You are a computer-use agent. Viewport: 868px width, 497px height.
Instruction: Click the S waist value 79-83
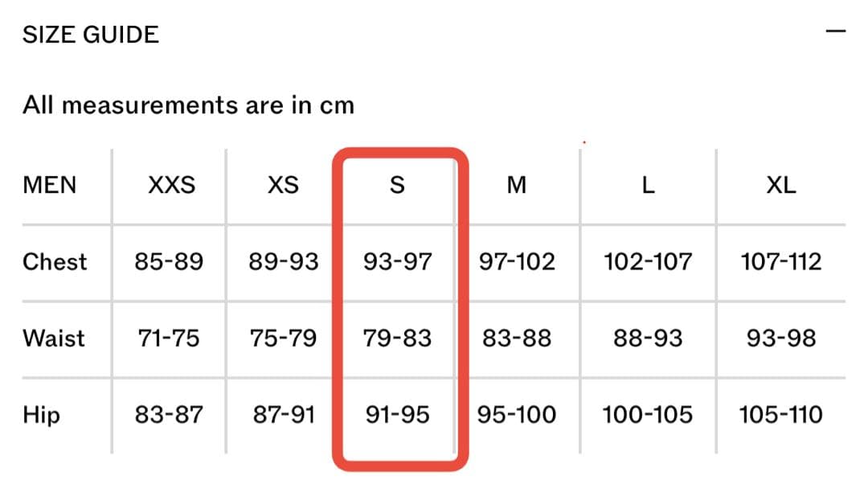click(x=397, y=338)
